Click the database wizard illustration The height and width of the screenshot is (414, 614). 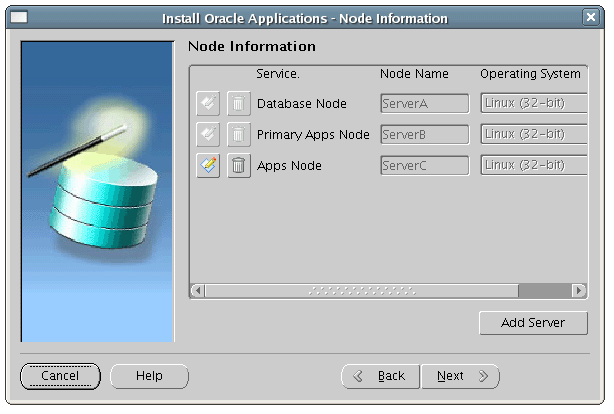click(x=98, y=192)
